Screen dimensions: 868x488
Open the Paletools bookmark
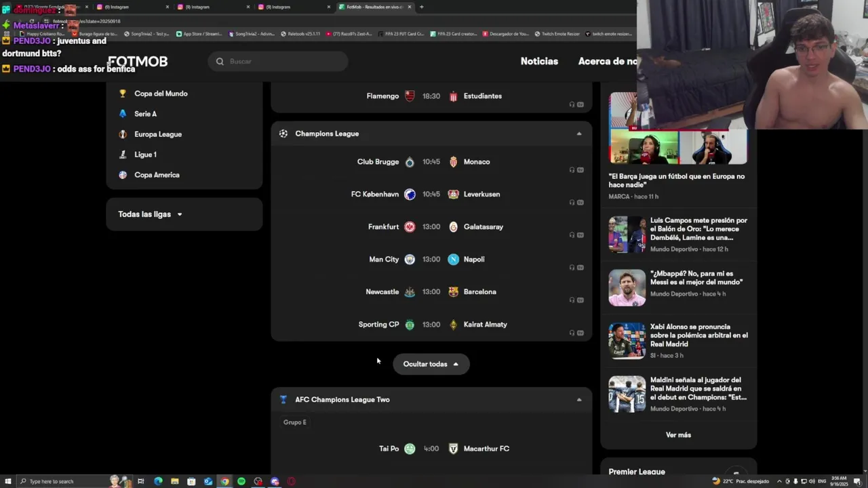click(x=301, y=34)
